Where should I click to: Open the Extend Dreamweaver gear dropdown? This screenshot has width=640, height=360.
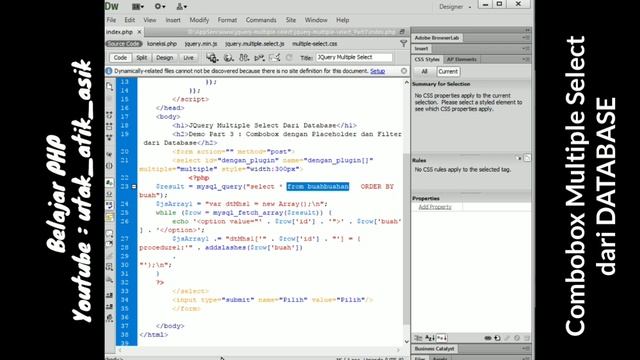point(160,7)
